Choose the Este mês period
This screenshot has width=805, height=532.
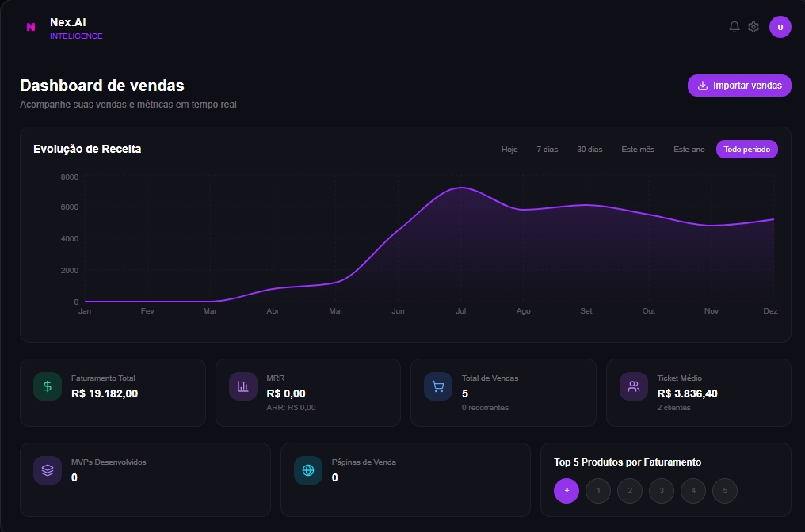[x=638, y=150]
